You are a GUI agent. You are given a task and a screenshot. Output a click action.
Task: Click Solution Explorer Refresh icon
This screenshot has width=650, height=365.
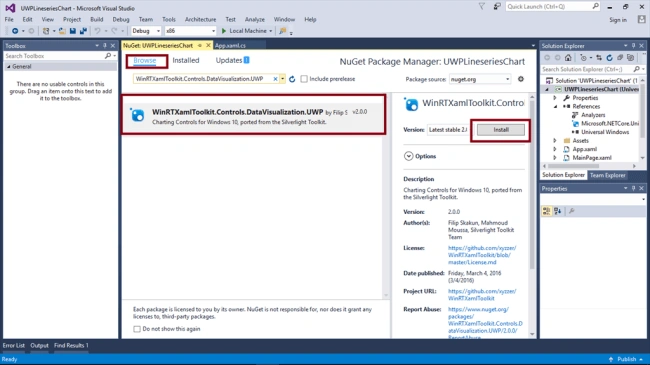609,58
